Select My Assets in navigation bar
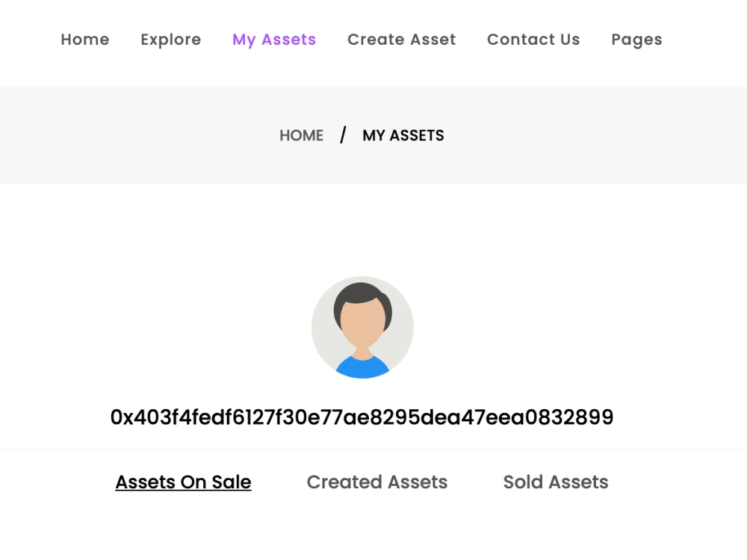The height and width of the screenshot is (560, 747). coord(274,40)
